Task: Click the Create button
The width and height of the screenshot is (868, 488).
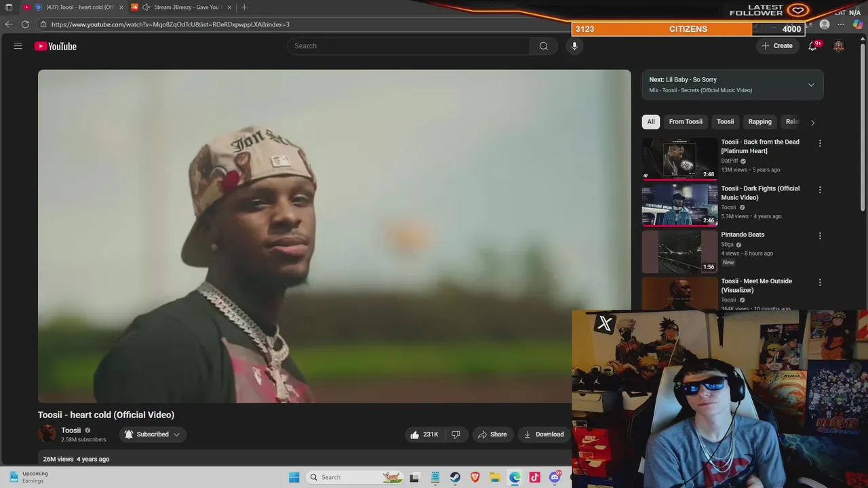Action: (777, 46)
